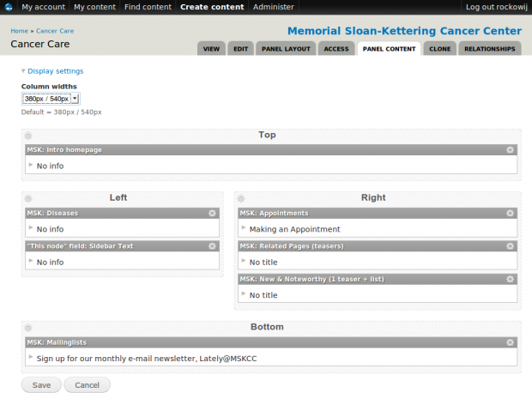Open the Administer menu
532x399 pixels.
tap(274, 7)
